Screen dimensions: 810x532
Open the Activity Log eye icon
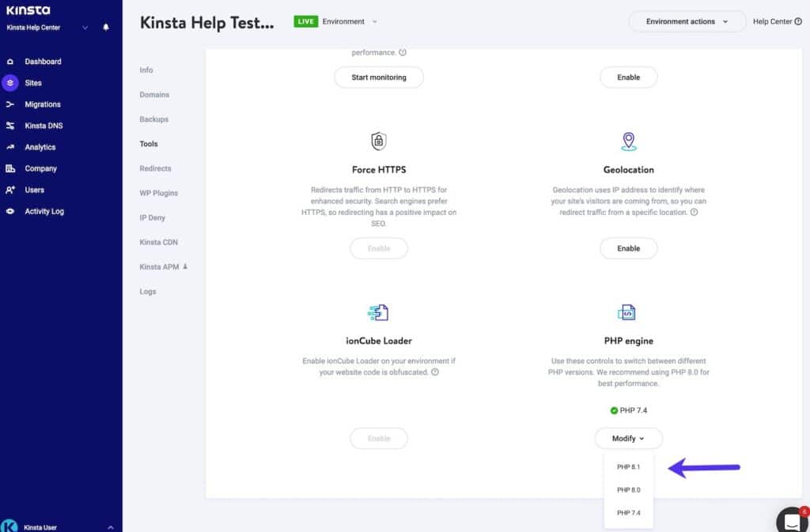coord(9,212)
